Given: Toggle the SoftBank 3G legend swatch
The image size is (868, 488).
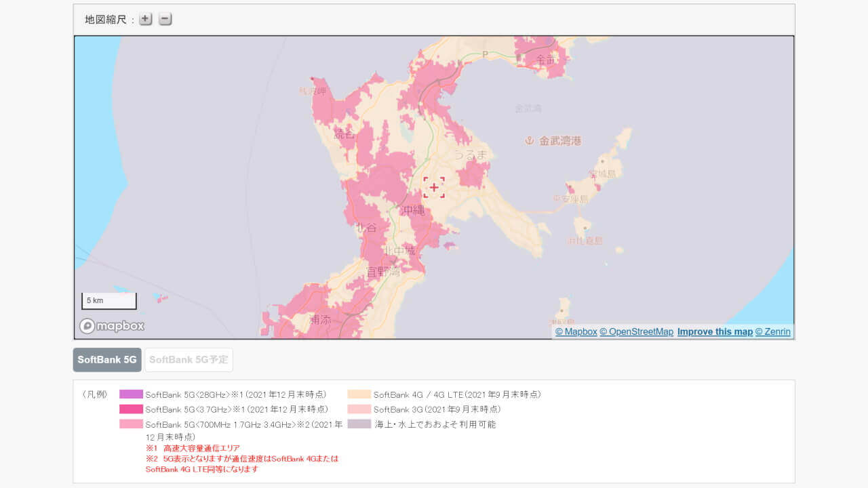Looking at the screenshot, I should coord(360,409).
